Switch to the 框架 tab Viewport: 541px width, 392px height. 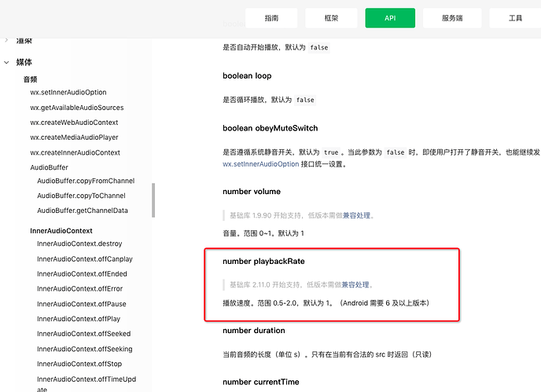331,18
